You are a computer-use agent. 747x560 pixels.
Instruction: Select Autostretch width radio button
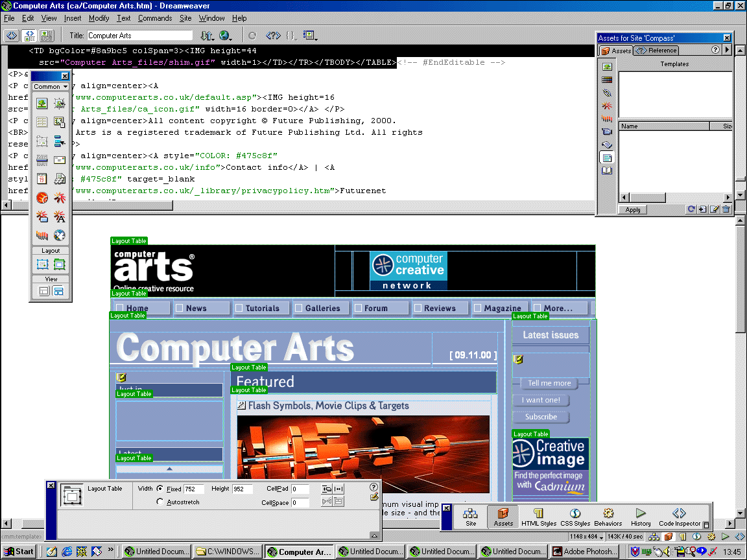coord(160,502)
